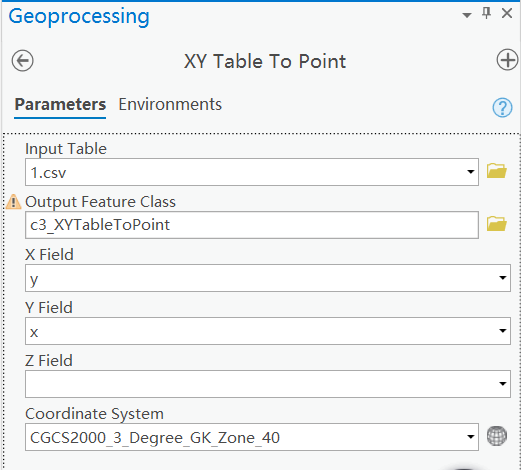
Task: Open Geoprocessing pane options arrow menu
Action: 467,15
